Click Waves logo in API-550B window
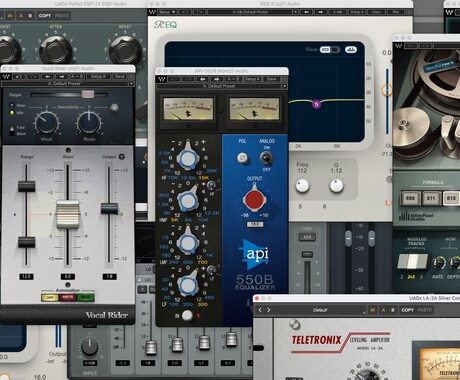Viewport: 460px width, 380px height. [x=161, y=79]
